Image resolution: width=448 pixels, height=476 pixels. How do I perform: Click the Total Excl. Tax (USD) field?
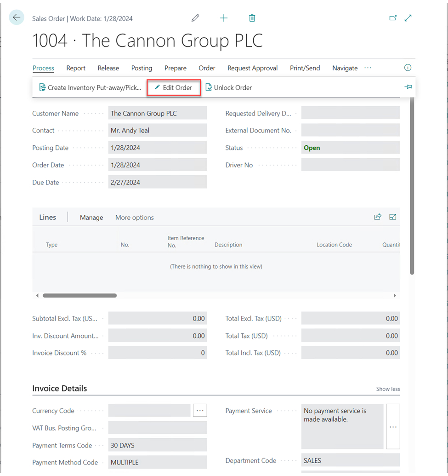pos(351,318)
